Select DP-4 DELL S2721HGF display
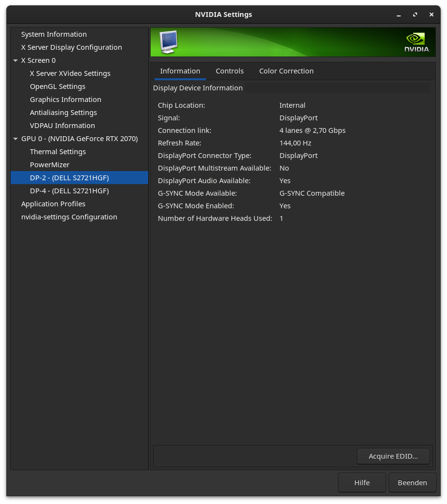447x504 pixels. [x=70, y=191]
